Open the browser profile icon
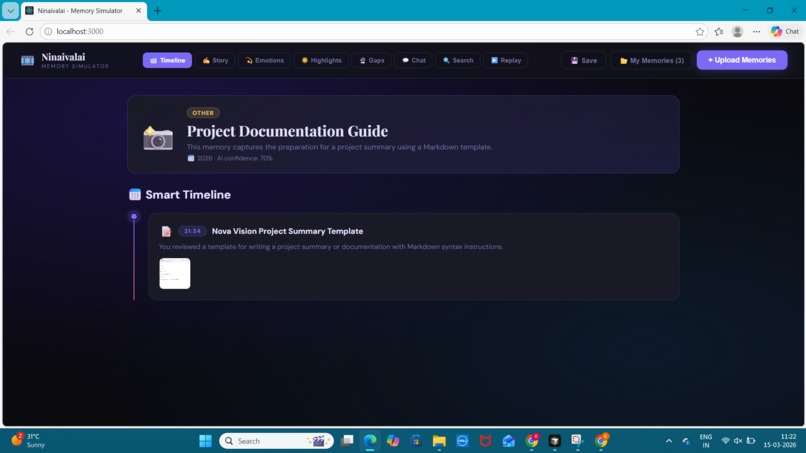 coord(737,31)
